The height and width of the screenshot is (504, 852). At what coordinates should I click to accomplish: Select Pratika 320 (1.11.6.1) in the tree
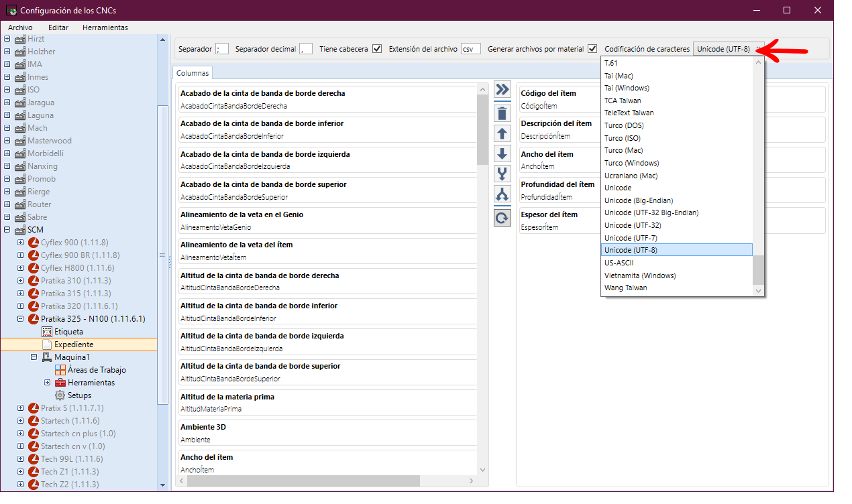click(x=79, y=306)
